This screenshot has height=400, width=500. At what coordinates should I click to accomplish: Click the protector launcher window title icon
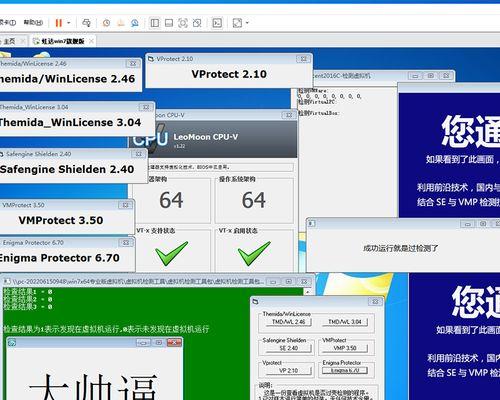coord(255,302)
